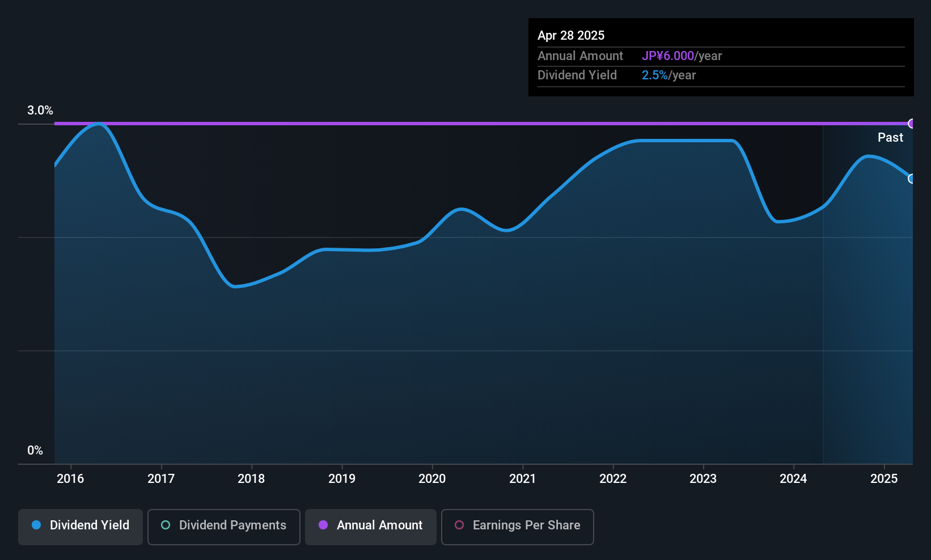The image size is (931, 560).
Task: Click the 0% y-axis label
Action: point(35,451)
